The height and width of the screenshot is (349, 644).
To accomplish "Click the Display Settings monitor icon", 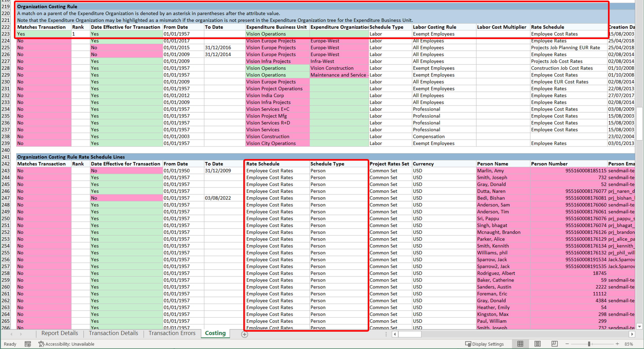I will pos(468,344).
